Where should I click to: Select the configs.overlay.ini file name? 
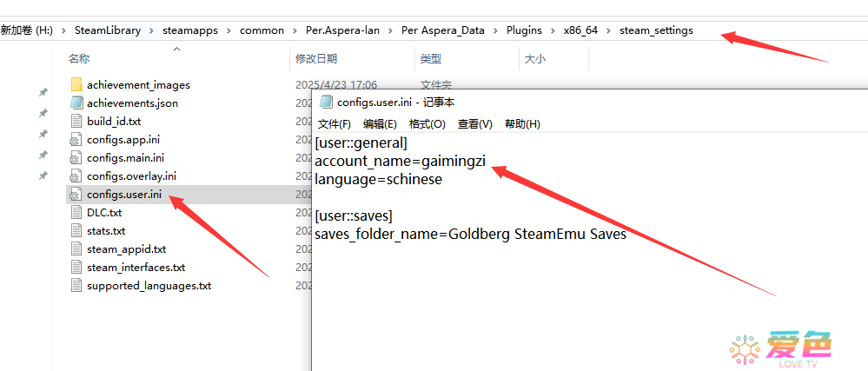tap(132, 176)
